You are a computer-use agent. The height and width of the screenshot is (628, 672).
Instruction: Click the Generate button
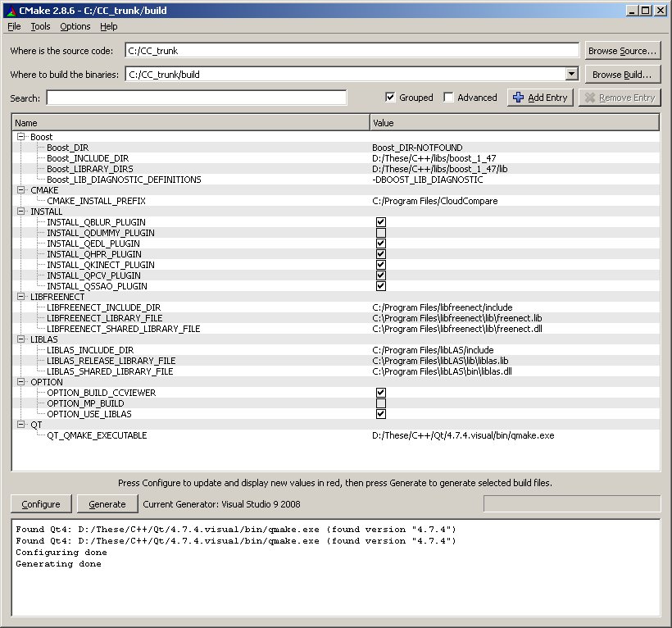click(107, 504)
